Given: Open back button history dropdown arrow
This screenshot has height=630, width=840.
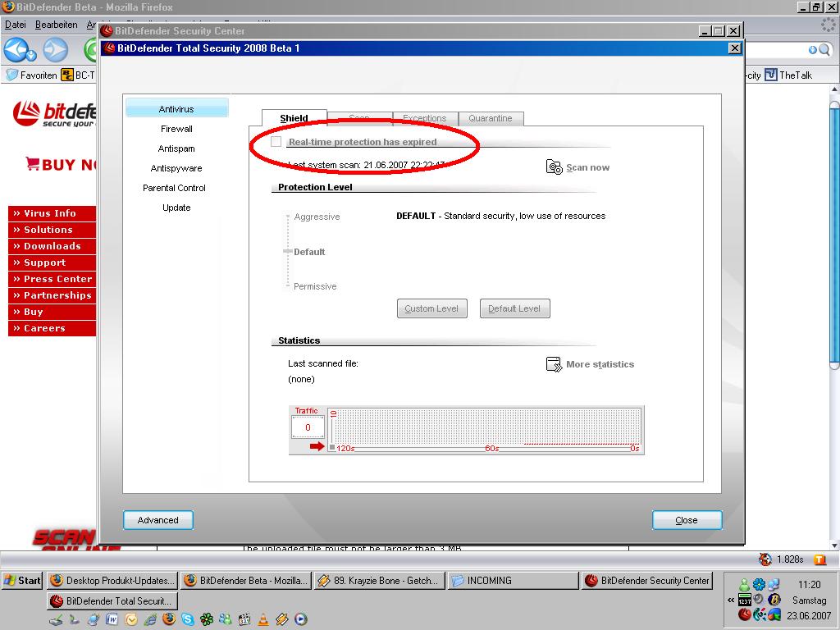Looking at the screenshot, I should 32,55.
